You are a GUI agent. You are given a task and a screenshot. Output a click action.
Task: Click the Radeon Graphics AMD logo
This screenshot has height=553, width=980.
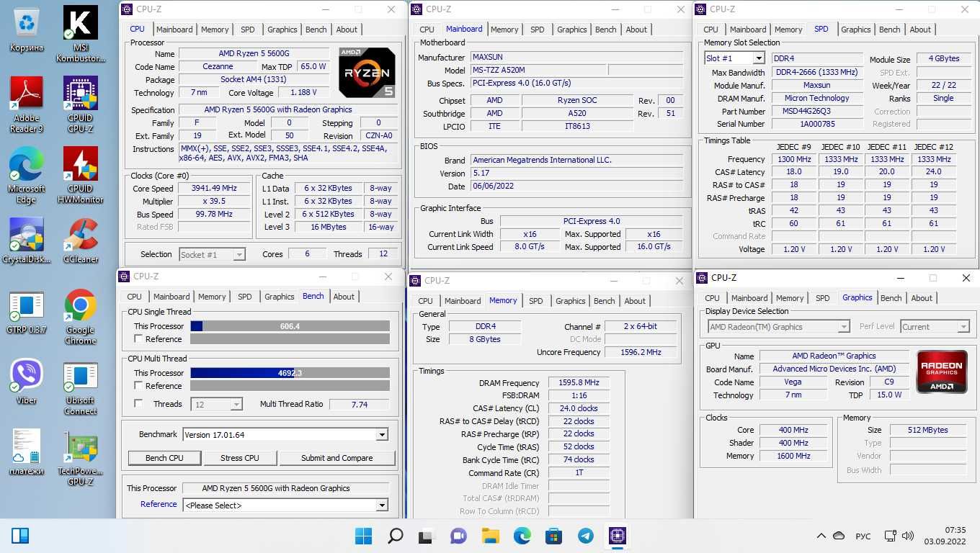[941, 372]
